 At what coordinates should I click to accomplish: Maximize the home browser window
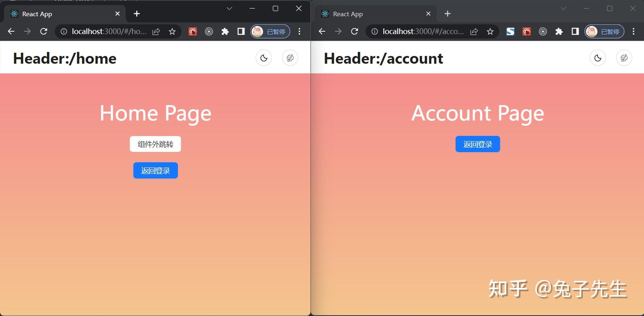(276, 9)
